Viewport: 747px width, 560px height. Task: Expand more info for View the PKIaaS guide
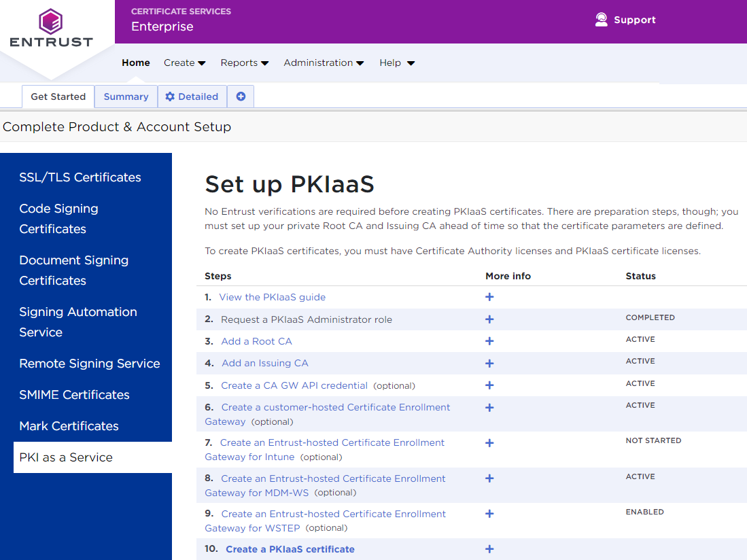[489, 297]
